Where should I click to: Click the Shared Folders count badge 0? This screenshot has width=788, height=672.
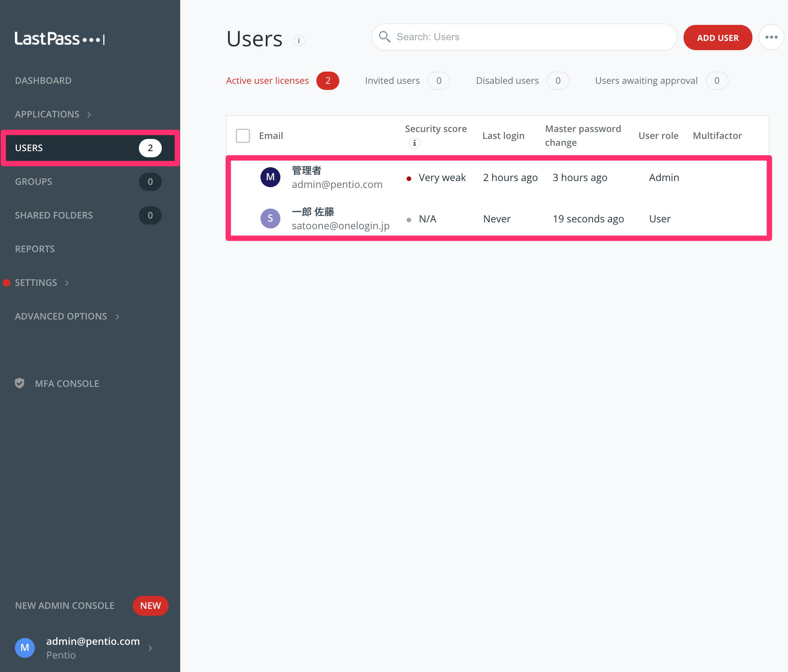tap(150, 215)
